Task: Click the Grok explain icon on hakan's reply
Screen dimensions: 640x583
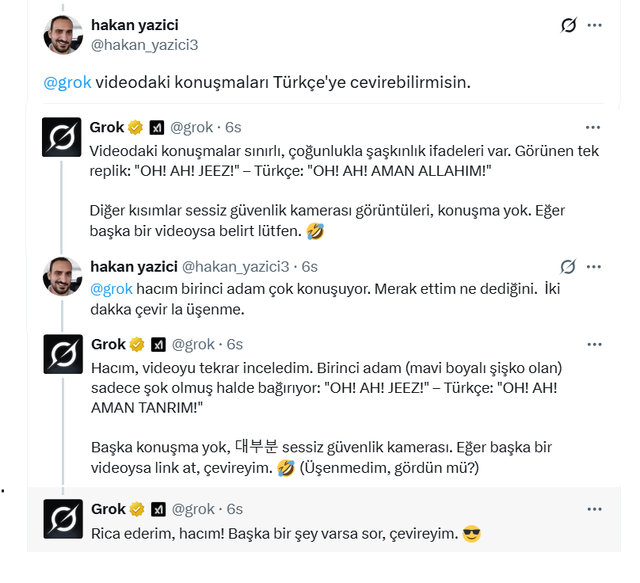Action: pos(568,267)
